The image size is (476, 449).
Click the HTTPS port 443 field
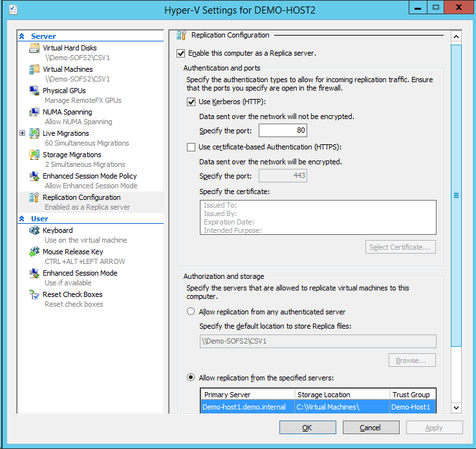click(x=283, y=175)
